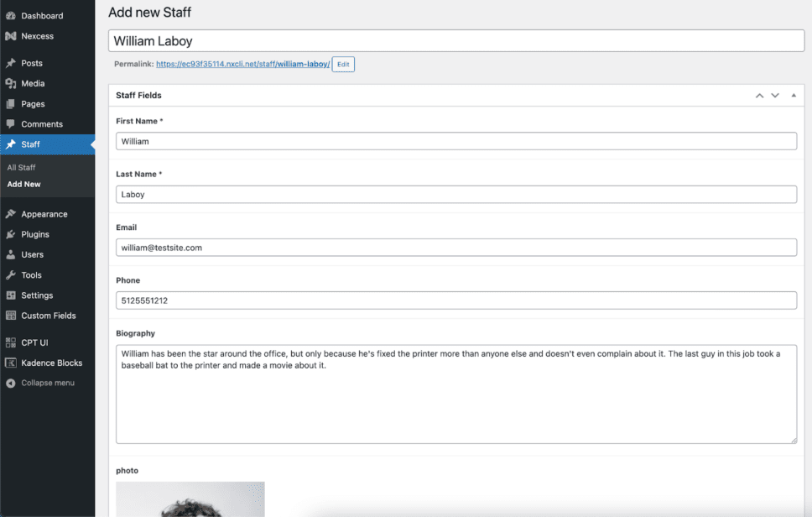Edit the post permalink
Screen dimensions: 812x517
(342, 64)
